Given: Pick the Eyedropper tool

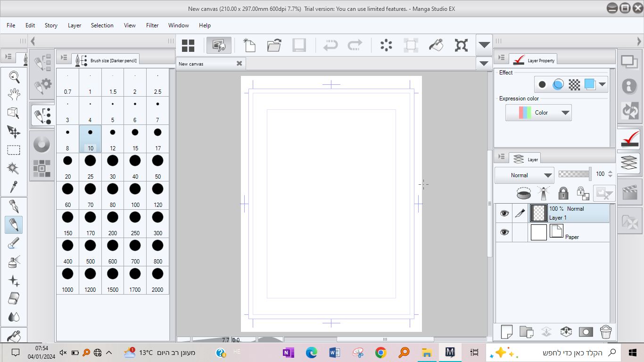Looking at the screenshot, I should pyautogui.click(x=14, y=187).
